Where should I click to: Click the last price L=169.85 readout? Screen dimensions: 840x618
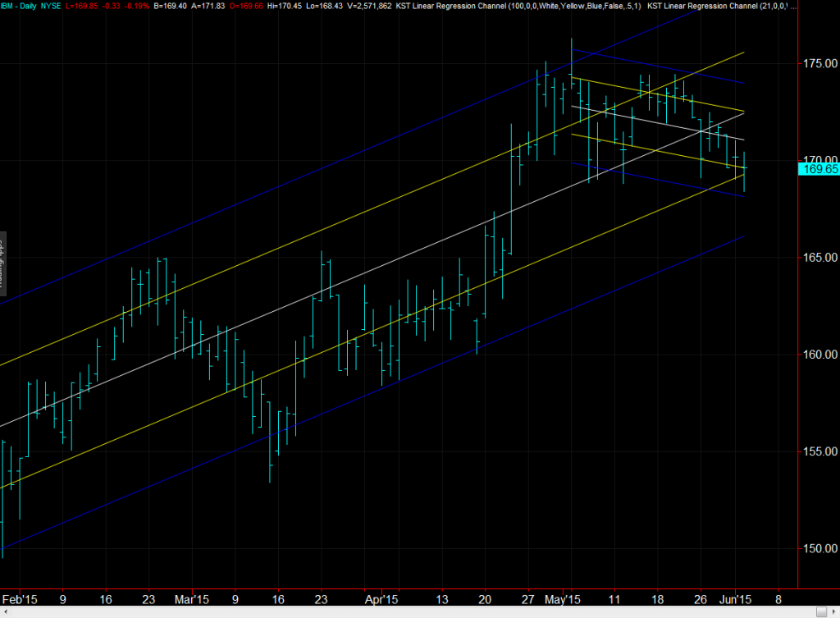tap(82, 6)
